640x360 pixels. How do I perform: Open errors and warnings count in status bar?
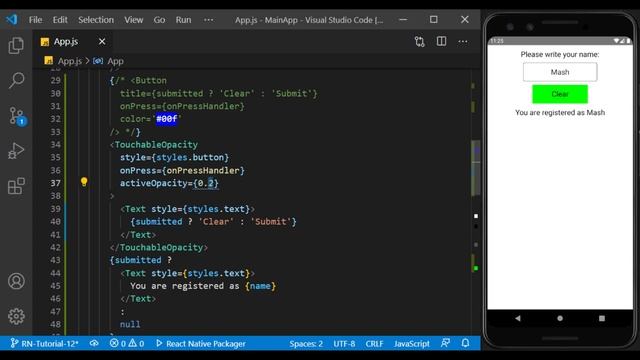127,344
